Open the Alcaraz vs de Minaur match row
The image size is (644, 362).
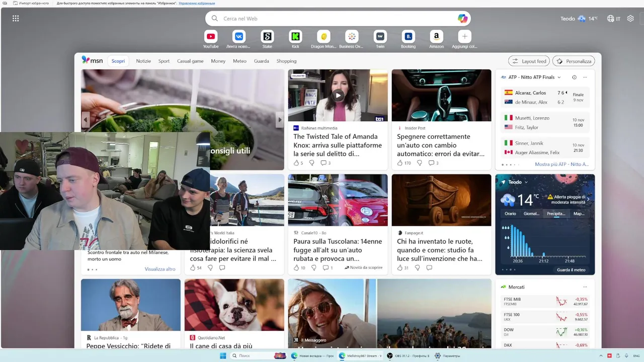(x=545, y=97)
